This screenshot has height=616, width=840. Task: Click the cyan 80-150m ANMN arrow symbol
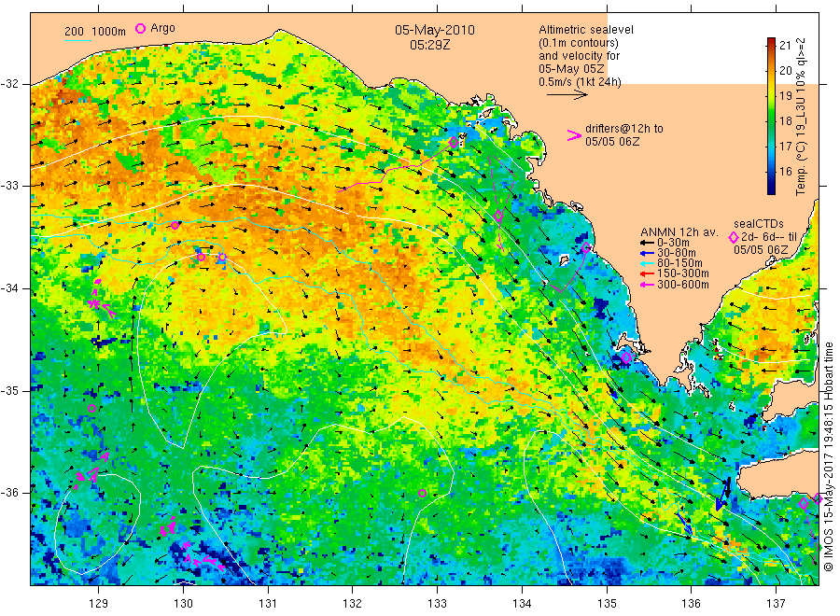[647, 263]
